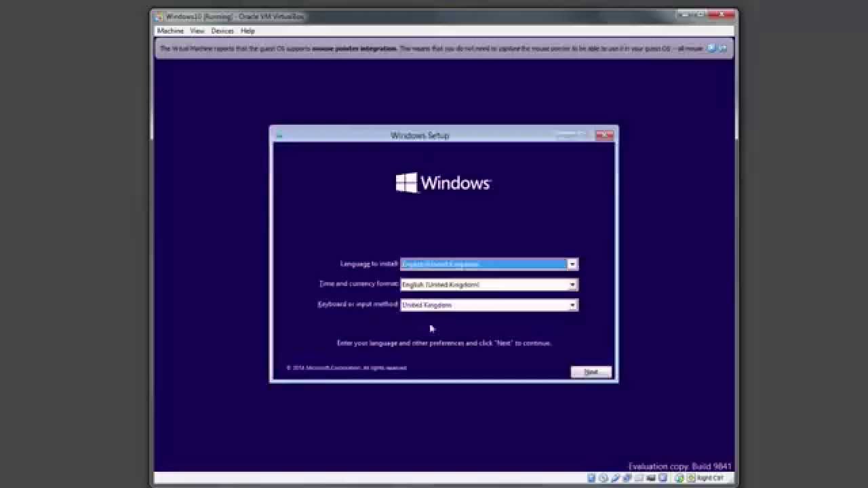Image resolution: width=868 pixels, height=488 pixels.
Task: Click the Right Ctrl host key text
Action: pos(710,478)
